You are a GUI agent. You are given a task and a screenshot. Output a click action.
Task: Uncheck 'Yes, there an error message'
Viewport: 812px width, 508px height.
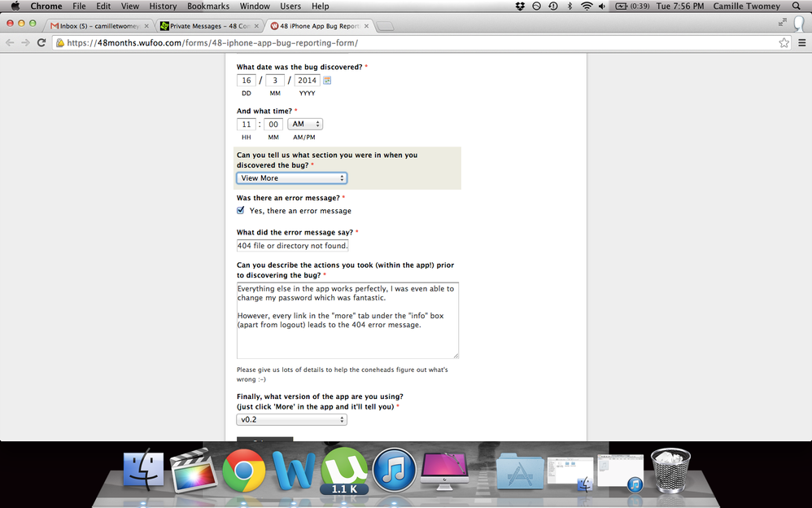click(240, 209)
